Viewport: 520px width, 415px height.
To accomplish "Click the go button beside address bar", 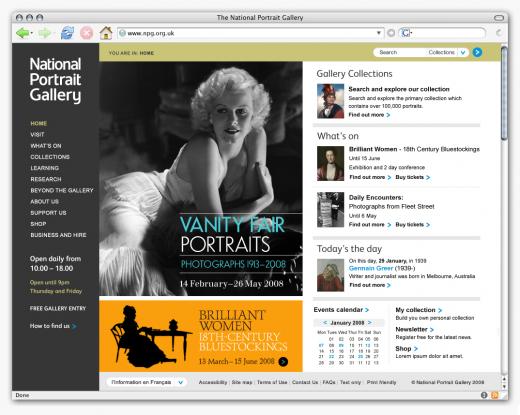I will tap(391, 33).
